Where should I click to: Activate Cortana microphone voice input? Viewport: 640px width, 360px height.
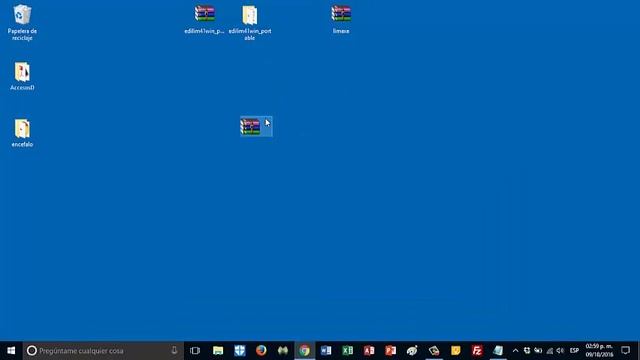[174, 351]
